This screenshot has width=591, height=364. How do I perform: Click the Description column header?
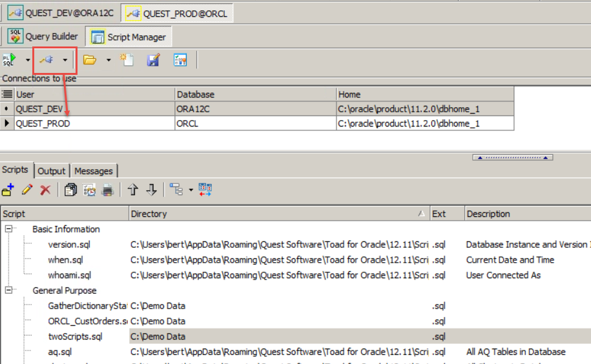[x=528, y=214]
